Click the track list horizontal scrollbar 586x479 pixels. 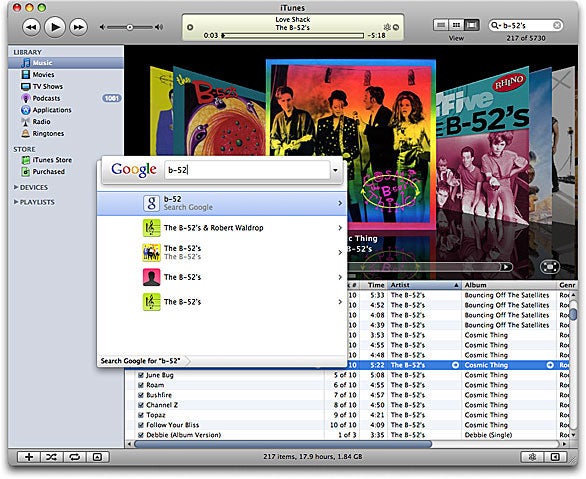click(283, 444)
